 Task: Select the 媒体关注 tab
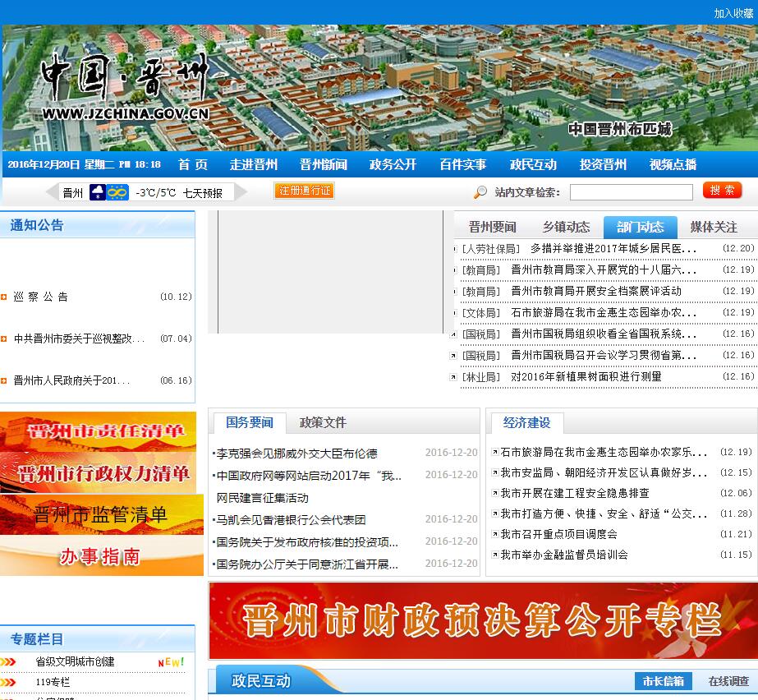click(x=714, y=228)
